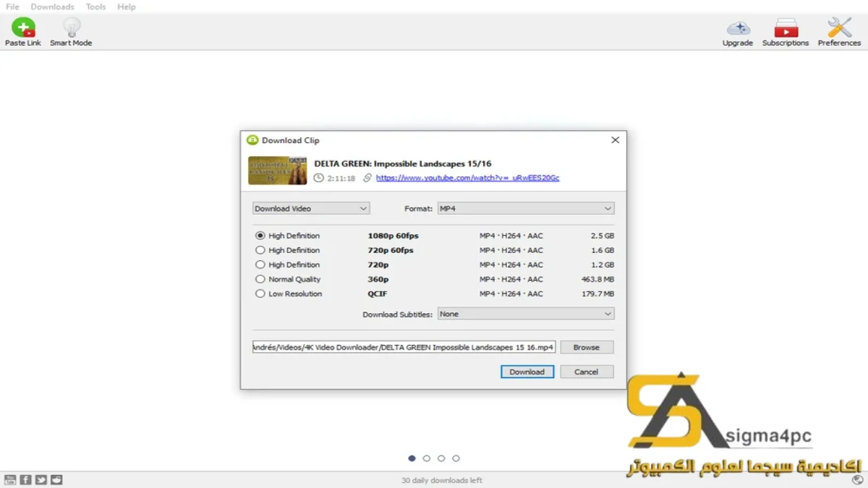The image size is (868, 488).
Task: Click the '30 daily downloads left' status text
Action: tap(442, 480)
